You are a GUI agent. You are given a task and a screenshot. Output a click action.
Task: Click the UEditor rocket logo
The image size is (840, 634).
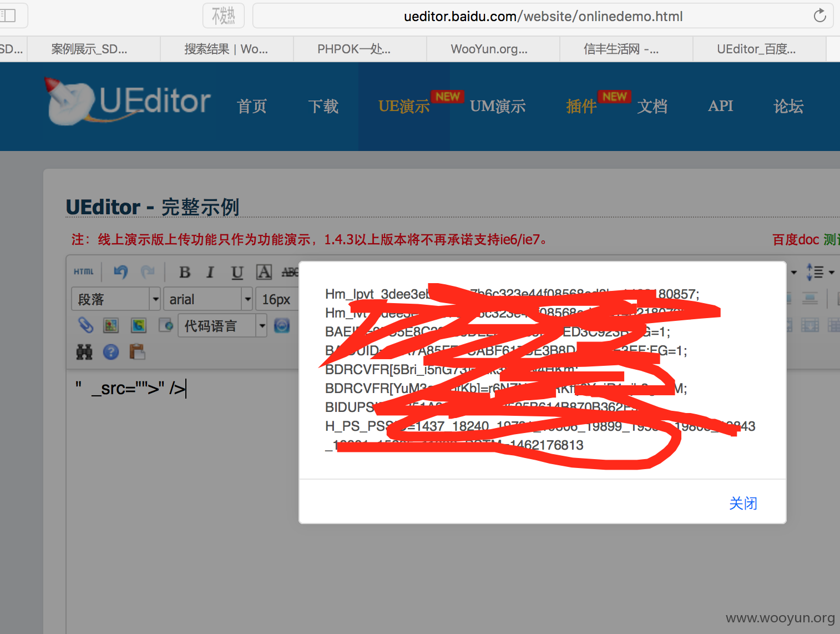coord(128,101)
